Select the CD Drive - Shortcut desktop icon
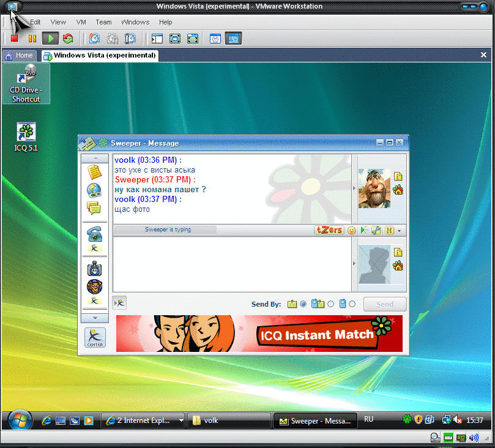 point(26,84)
